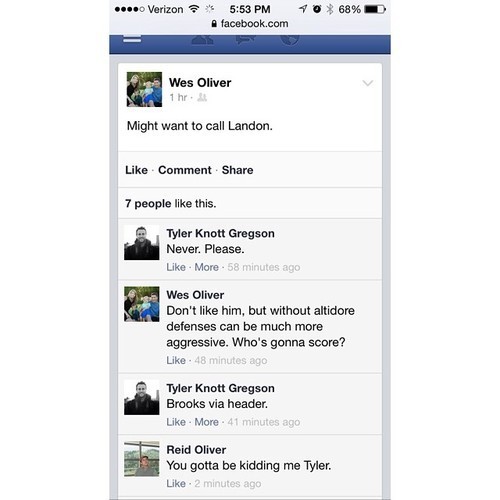View the 7 people who like this
500x500 pixels.
pos(170,203)
